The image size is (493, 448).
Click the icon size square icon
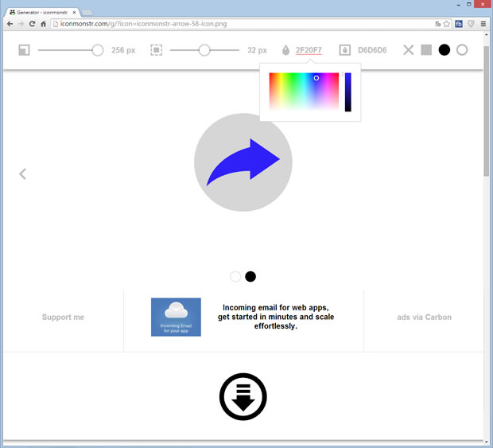[24, 50]
